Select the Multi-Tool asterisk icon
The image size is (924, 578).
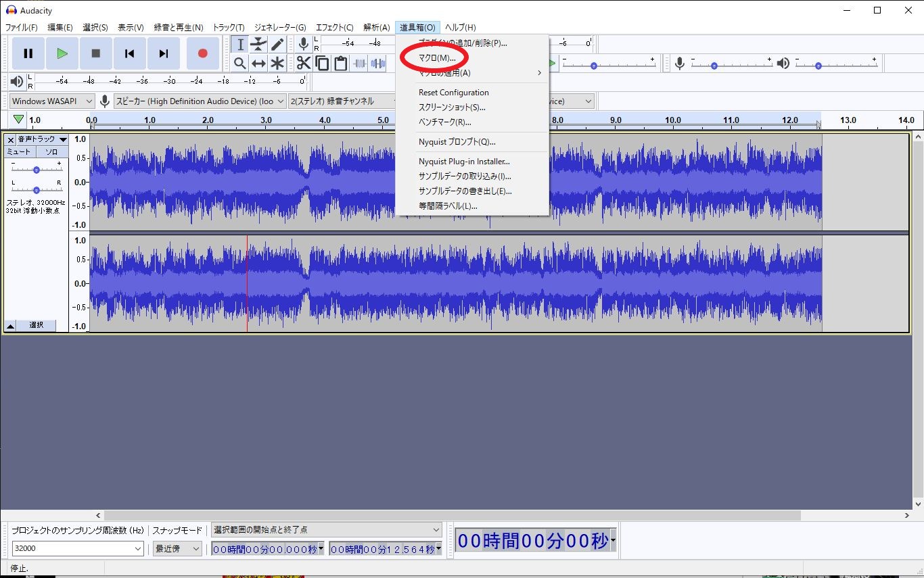coord(277,64)
